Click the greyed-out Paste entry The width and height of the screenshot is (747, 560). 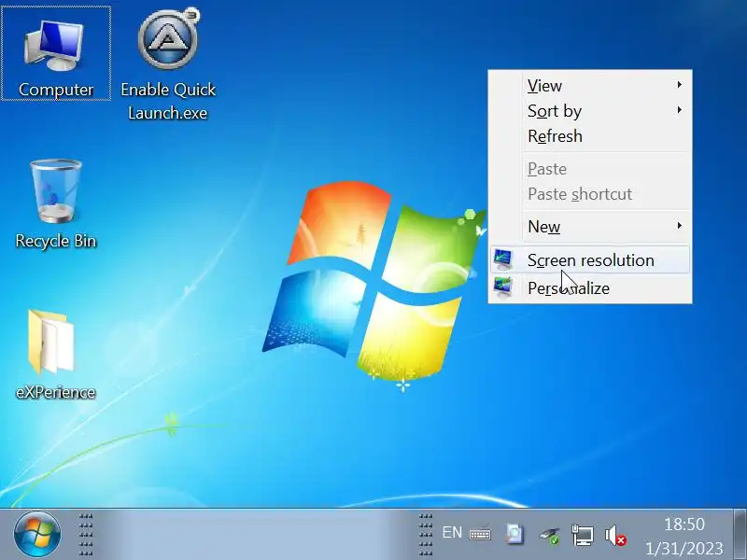[x=591, y=169]
